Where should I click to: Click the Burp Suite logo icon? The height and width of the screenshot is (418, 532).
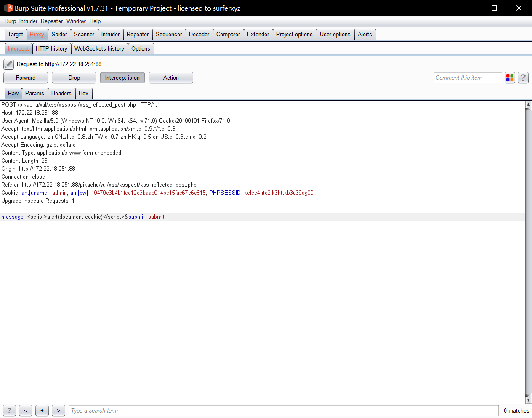(x=8, y=8)
